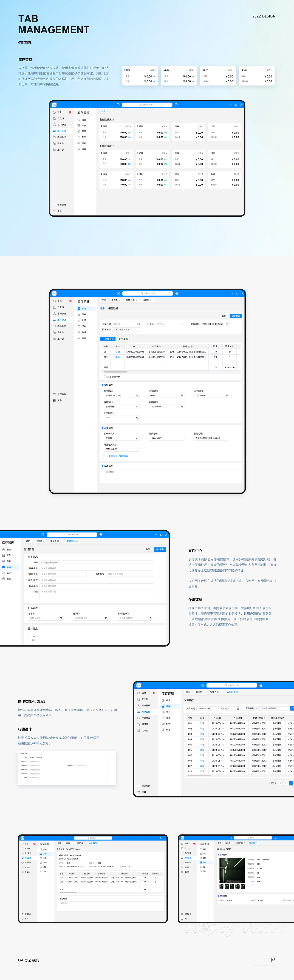The image size is (294, 980).
Task: Click 移除 for row 001
Action: (118, 352)
